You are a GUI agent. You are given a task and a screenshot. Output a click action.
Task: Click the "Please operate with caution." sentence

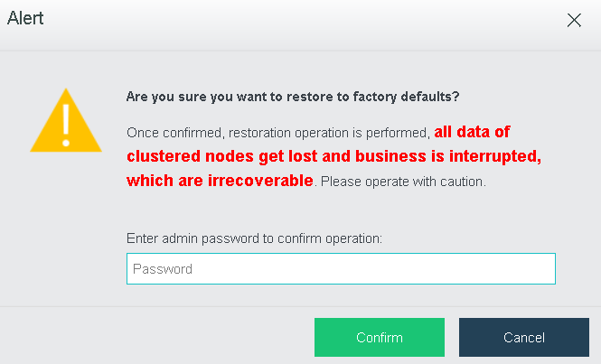coord(403,182)
